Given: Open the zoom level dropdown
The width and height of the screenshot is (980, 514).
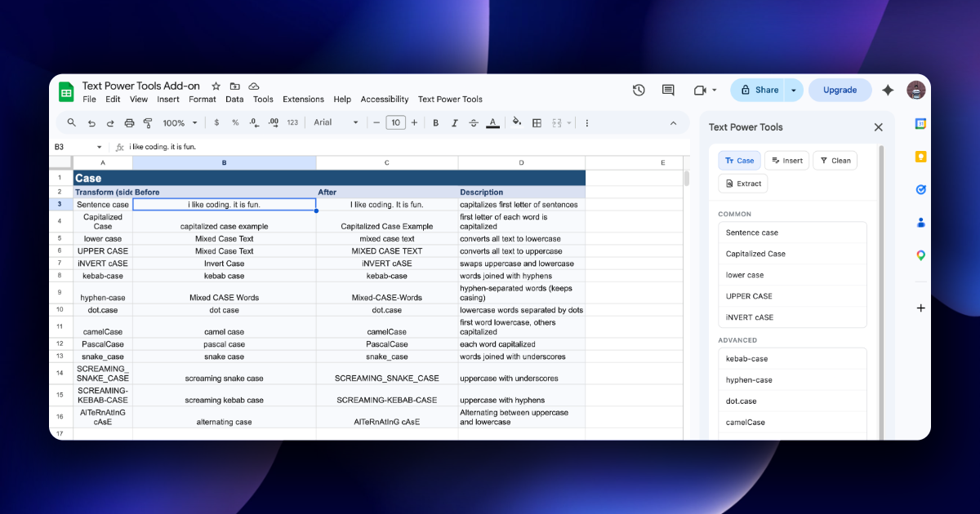Looking at the screenshot, I should click(180, 122).
